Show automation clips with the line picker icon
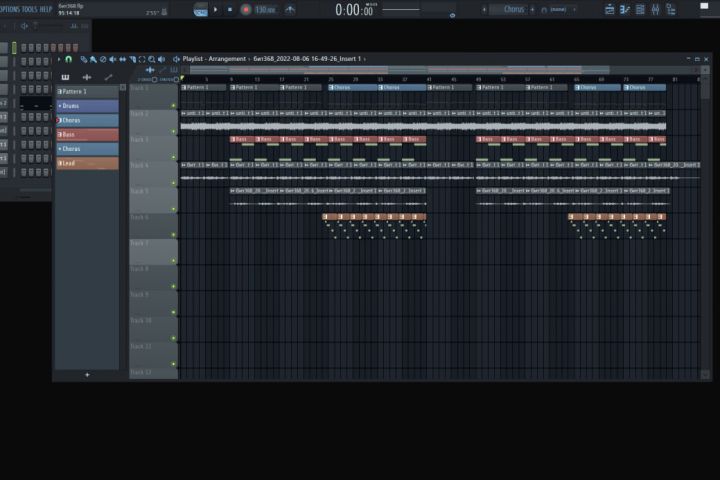Image resolution: width=720 pixels, height=480 pixels. (108, 77)
